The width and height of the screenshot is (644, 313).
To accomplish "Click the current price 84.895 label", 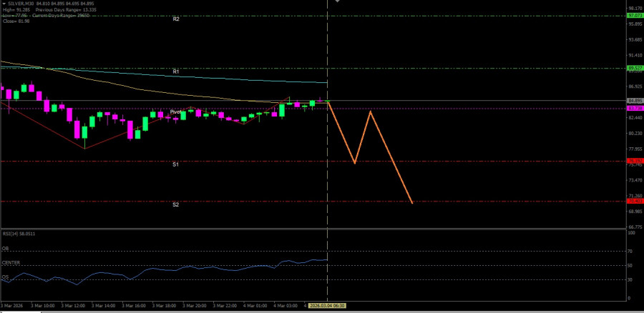I will pyautogui.click(x=634, y=101).
